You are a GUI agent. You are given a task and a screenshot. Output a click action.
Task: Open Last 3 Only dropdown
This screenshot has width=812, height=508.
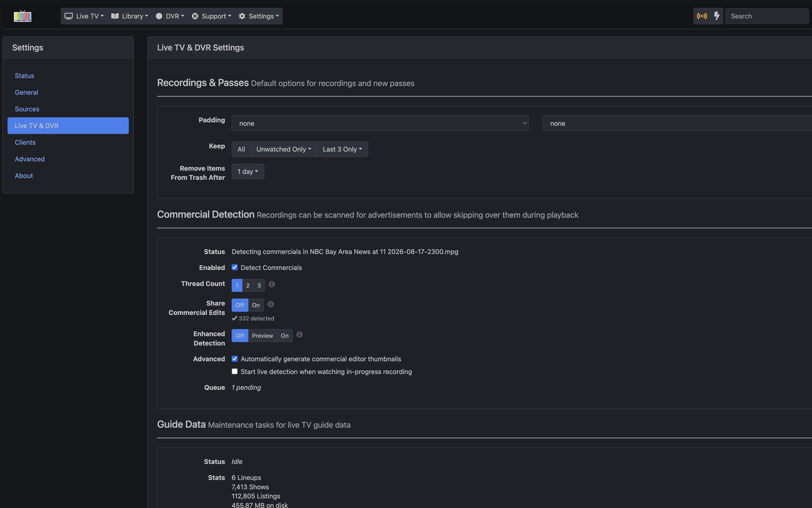pyautogui.click(x=342, y=149)
